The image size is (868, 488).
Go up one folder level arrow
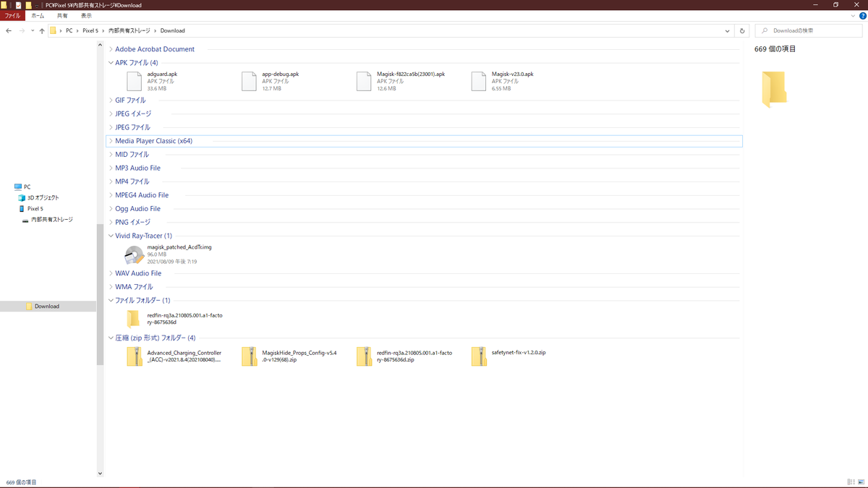click(x=42, y=31)
